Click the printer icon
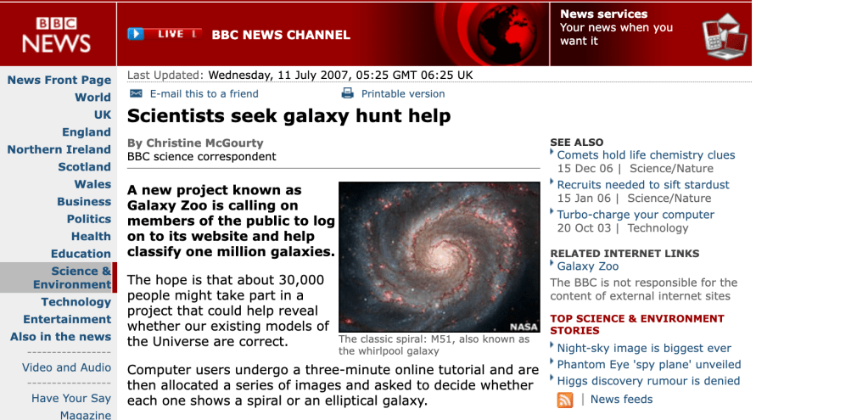This screenshot has height=420, width=868. (347, 93)
